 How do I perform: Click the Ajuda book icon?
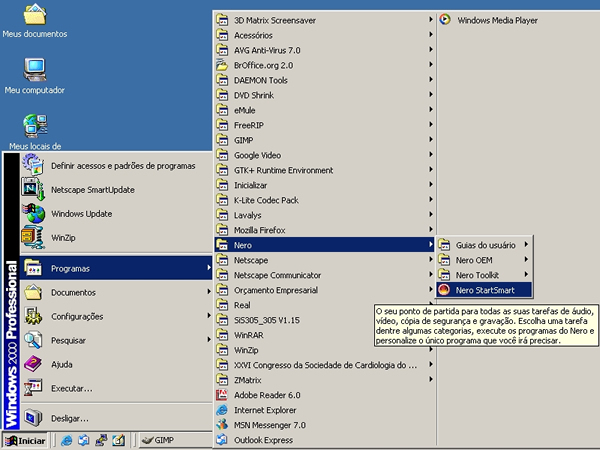(33, 364)
